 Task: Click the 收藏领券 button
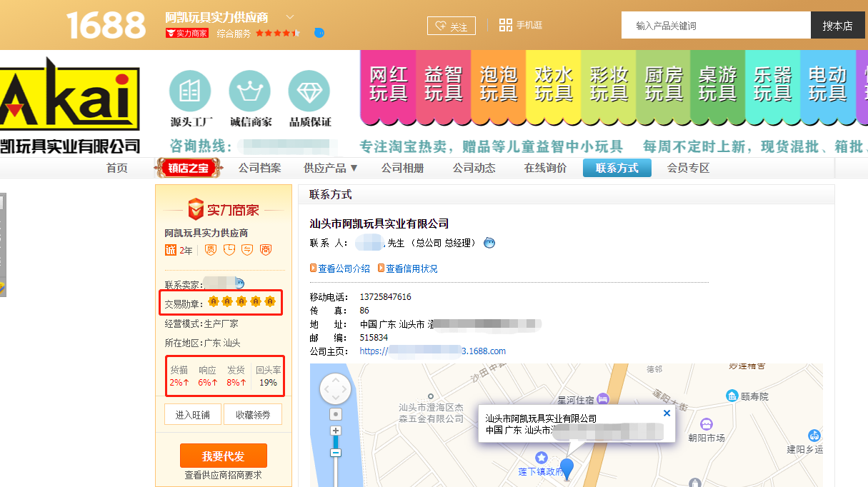(x=253, y=414)
